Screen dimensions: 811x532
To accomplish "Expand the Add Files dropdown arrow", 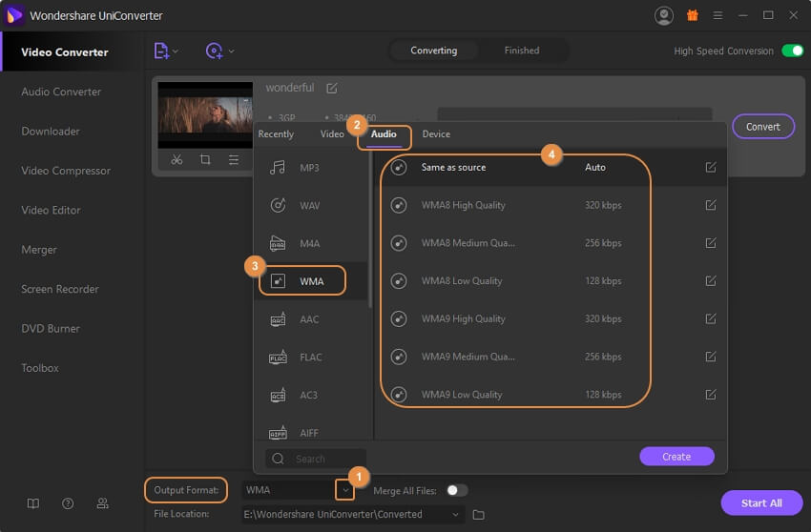I will click(x=176, y=51).
